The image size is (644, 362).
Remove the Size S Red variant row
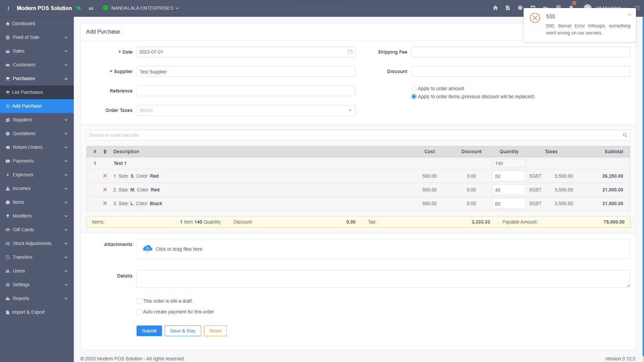tap(105, 176)
